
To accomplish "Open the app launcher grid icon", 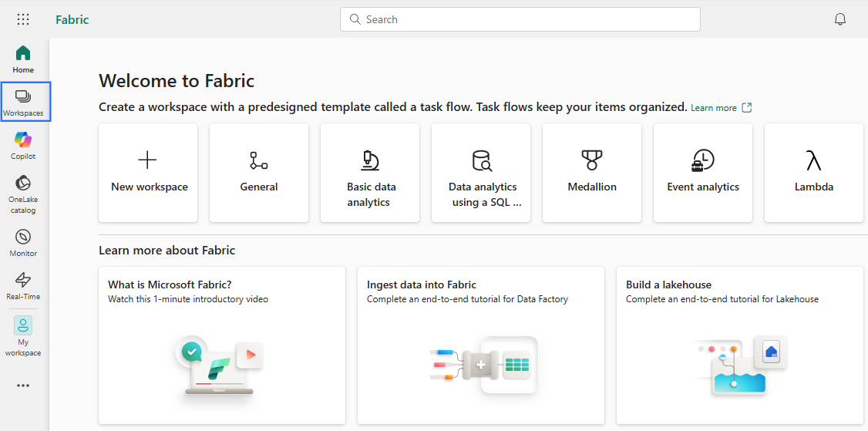I will [23, 19].
